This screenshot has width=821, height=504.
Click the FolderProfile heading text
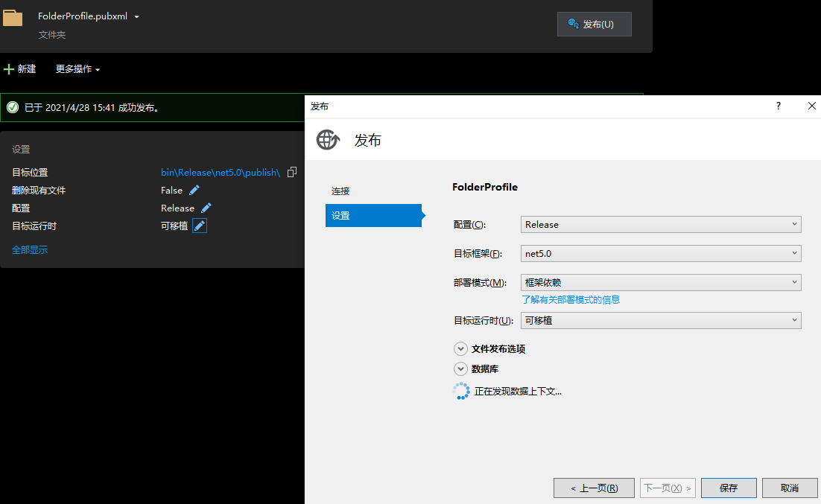pos(485,187)
